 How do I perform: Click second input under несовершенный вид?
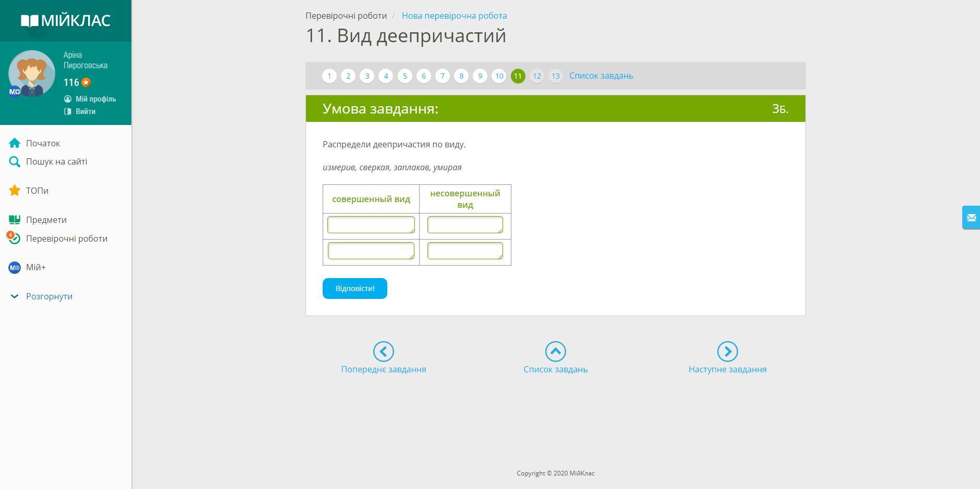pyautogui.click(x=465, y=250)
